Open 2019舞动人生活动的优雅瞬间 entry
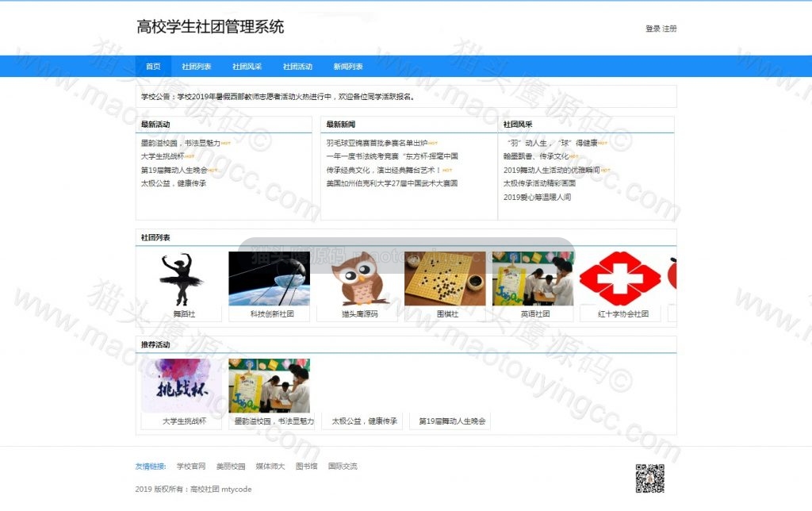 552,170
